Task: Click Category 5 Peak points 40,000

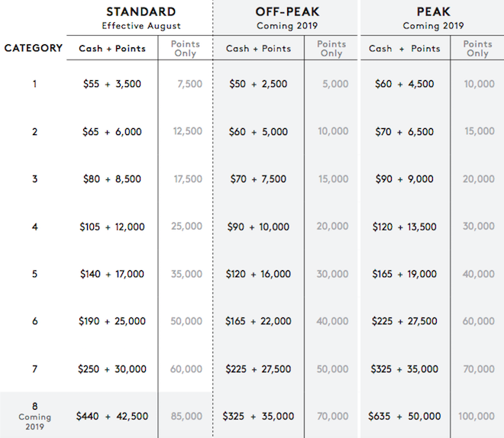Action: [479, 274]
